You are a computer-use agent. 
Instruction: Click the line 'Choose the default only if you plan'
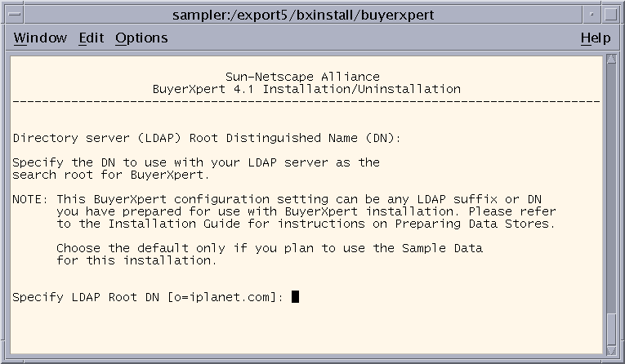270,248
